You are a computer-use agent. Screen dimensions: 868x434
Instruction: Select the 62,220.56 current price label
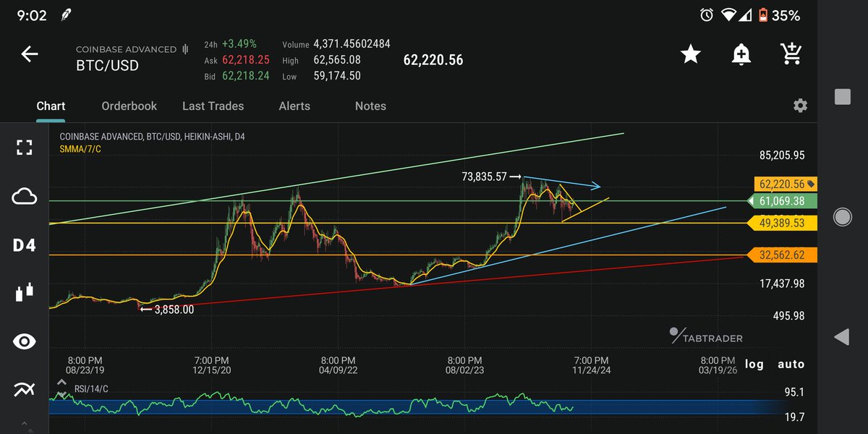tap(786, 184)
